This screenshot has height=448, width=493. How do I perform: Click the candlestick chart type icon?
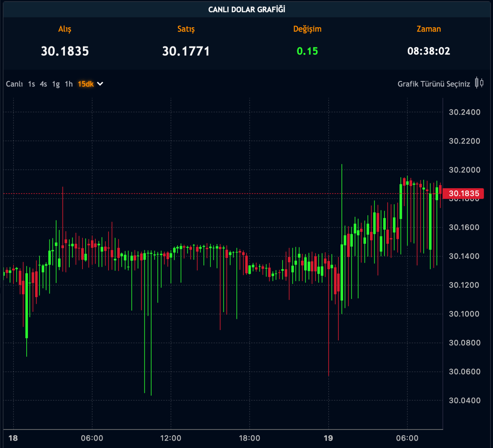click(x=479, y=83)
